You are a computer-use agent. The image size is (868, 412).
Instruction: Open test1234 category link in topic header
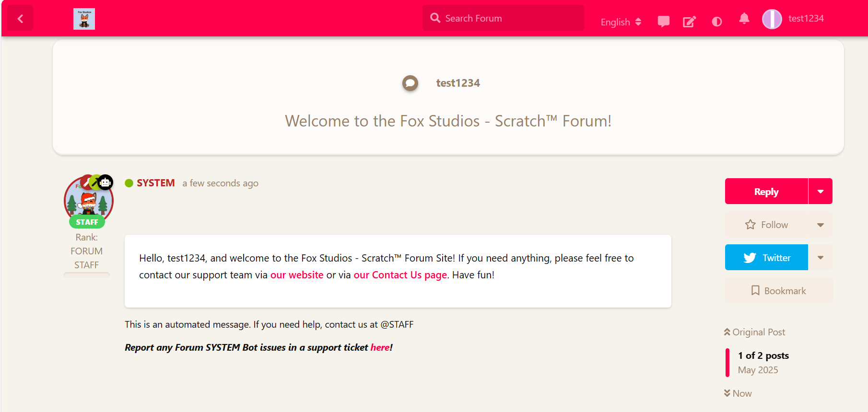(x=458, y=83)
